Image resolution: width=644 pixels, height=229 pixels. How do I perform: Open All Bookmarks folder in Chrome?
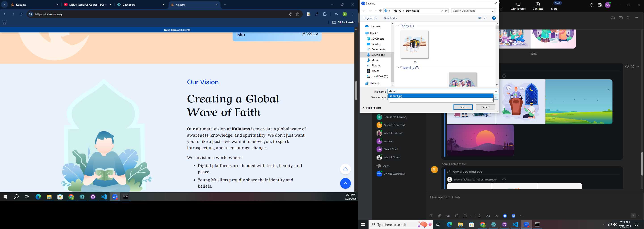(x=343, y=23)
